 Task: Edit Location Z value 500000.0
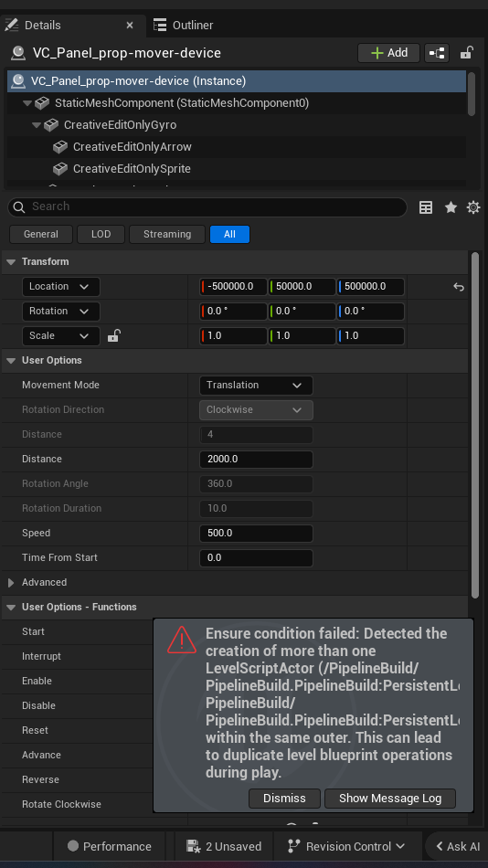coord(371,287)
